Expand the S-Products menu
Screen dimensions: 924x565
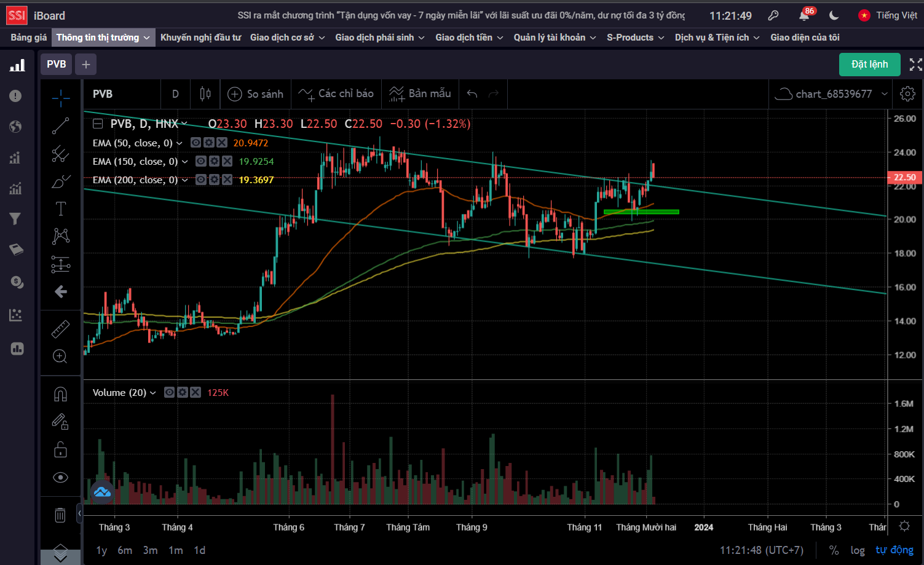click(x=636, y=38)
